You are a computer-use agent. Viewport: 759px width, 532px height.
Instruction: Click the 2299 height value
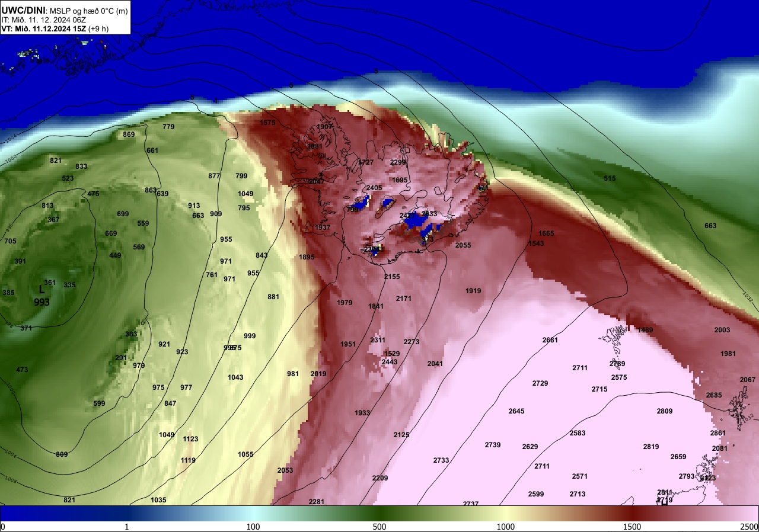tap(398, 162)
